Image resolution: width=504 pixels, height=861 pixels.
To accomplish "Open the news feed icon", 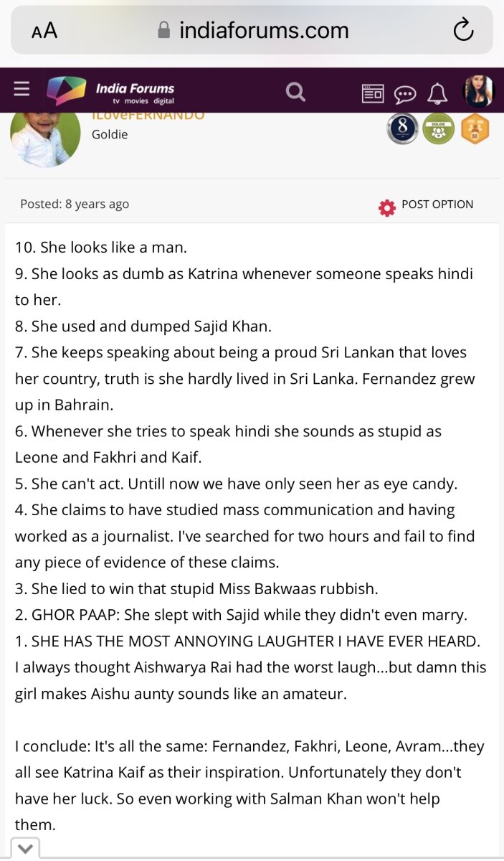I will pyautogui.click(x=373, y=93).
